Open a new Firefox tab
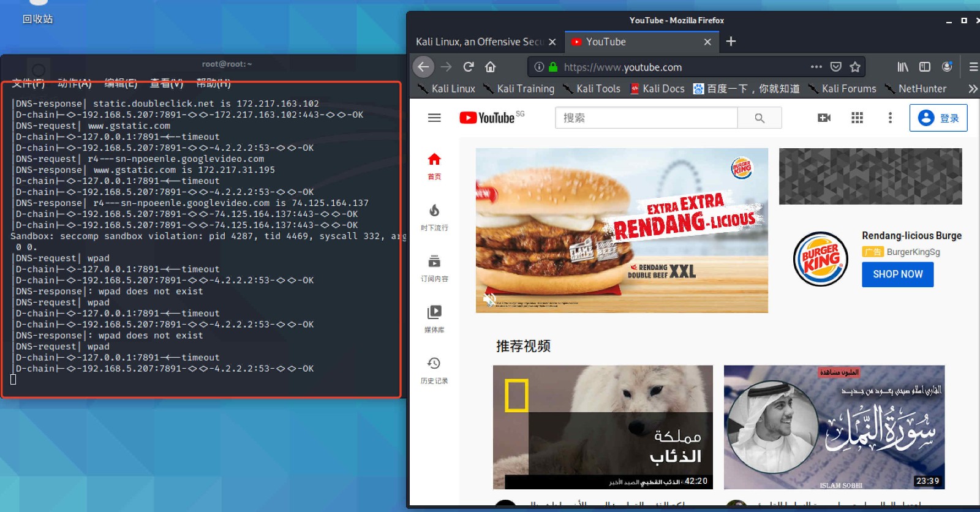980x512 pixels. 731,42
